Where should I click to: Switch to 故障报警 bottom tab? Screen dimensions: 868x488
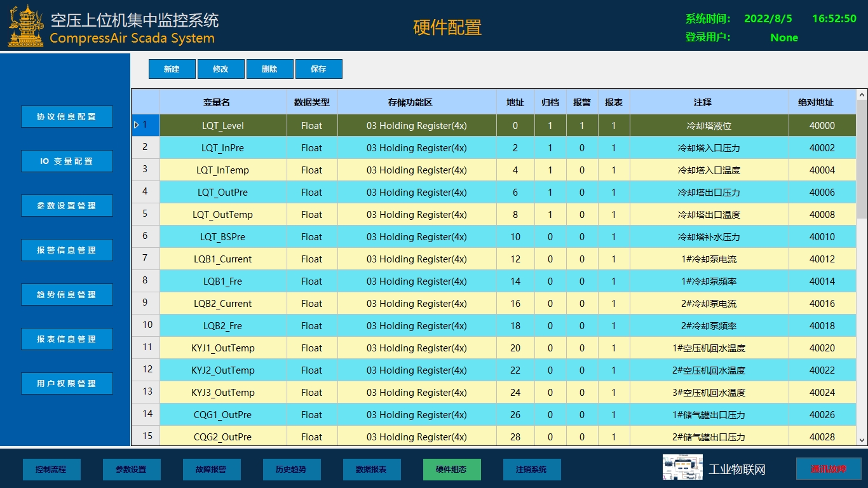point(212,470)
